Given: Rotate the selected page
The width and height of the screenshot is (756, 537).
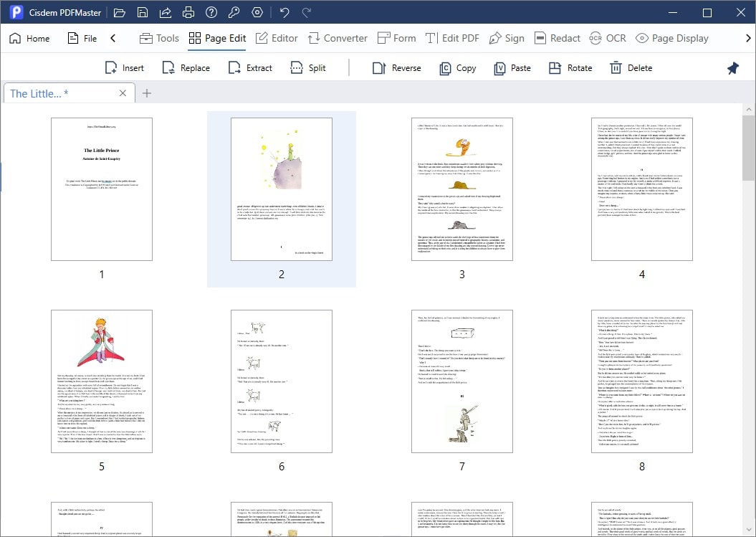Looking at the screenshot, I should click(x=570, y=68).
